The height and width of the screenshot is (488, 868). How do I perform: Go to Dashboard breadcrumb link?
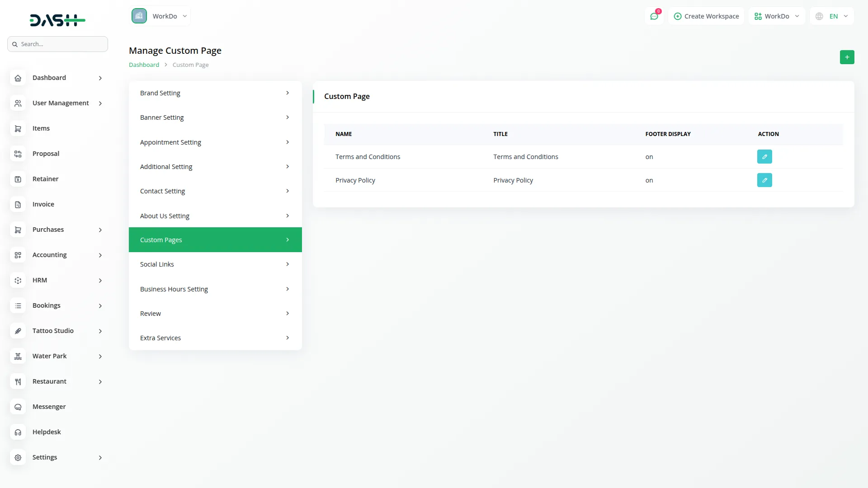[x=144, y=65]
